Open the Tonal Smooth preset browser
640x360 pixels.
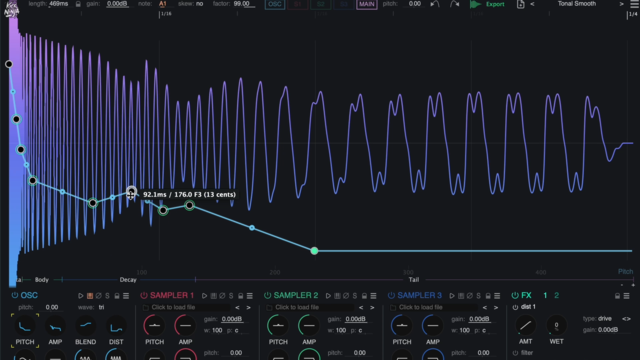577,4
